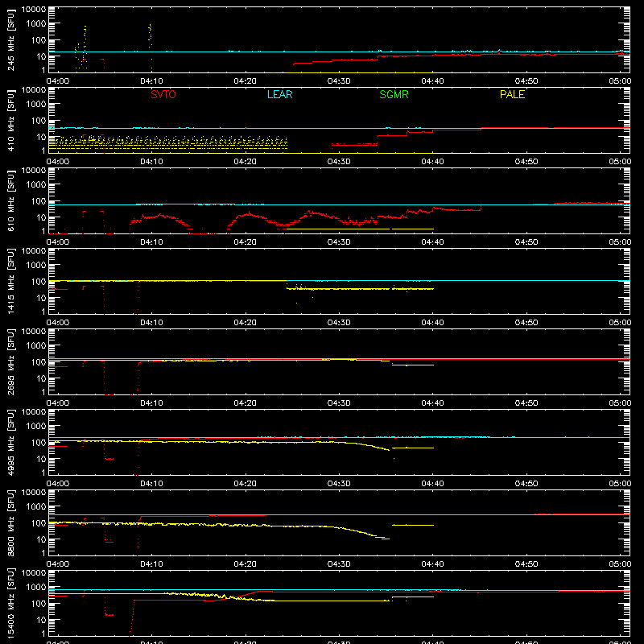Select the 1415 MHz [SFU] axis title
The width and height of the screenshot is (644, 644).
(10, 281)
